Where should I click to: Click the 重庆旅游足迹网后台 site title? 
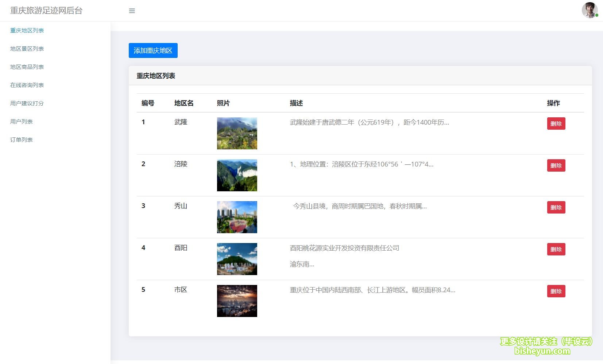pyautogui.click(x=46, y=11)
